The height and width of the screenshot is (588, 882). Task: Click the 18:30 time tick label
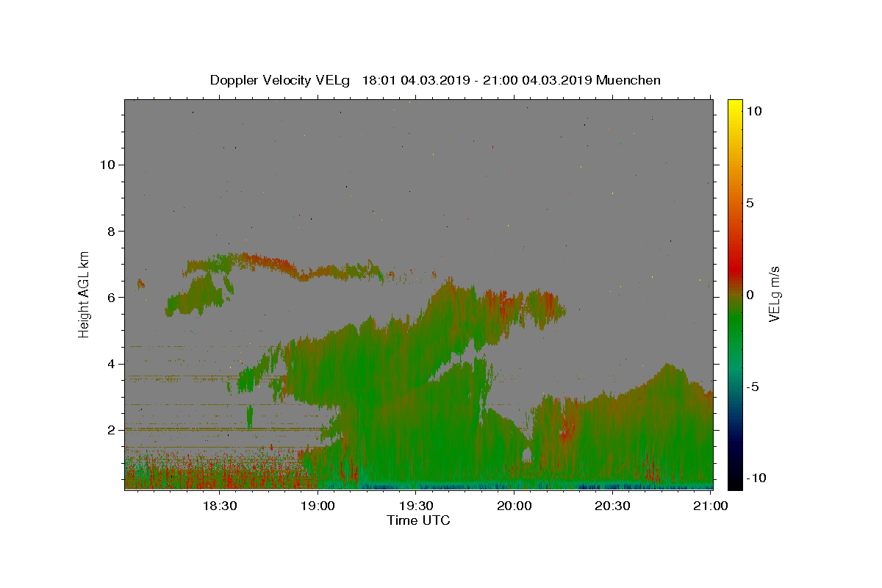point(220,506)
